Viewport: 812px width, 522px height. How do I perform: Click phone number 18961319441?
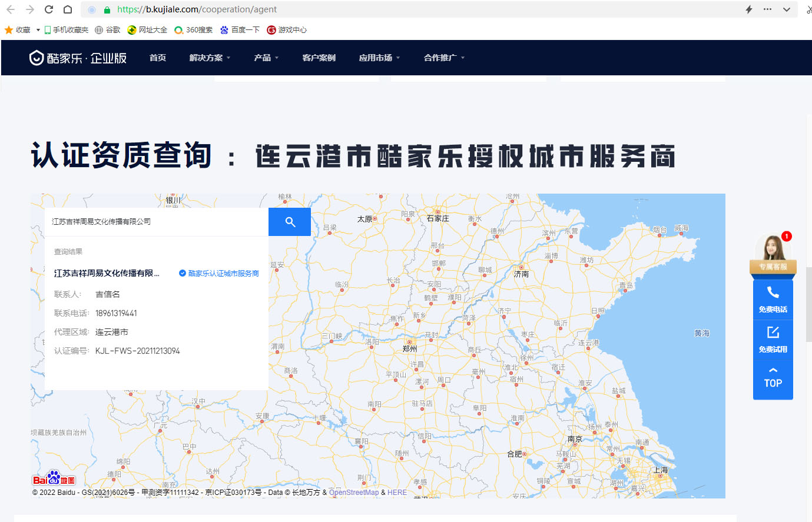(x=116, y=313)
